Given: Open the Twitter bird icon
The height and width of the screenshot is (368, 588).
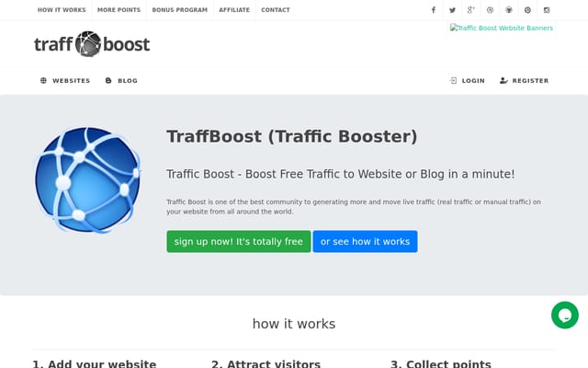Looking at the screenshot, I should [x=452, y=10].
